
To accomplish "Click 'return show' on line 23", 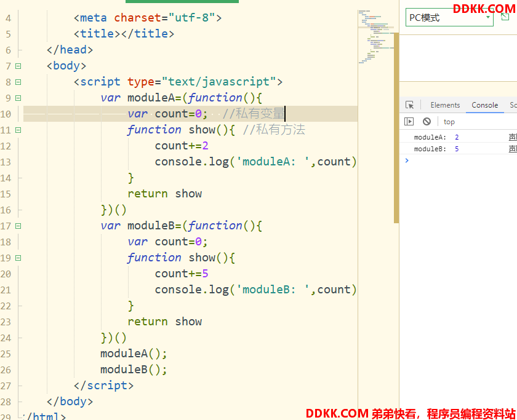I will (164, 322).
